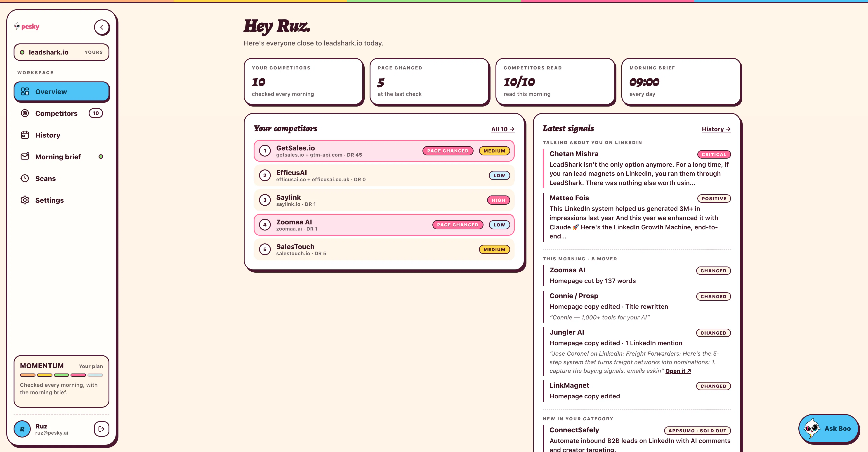Click the rank 3 circle for Saylink
Image resolution: width=868 pixels, height=452 pixels.
pos(265,200)
